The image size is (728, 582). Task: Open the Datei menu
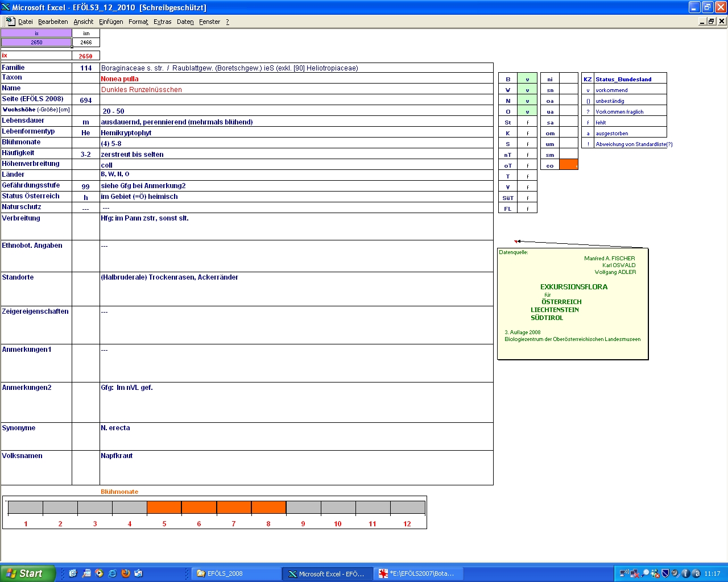(25, 22)
